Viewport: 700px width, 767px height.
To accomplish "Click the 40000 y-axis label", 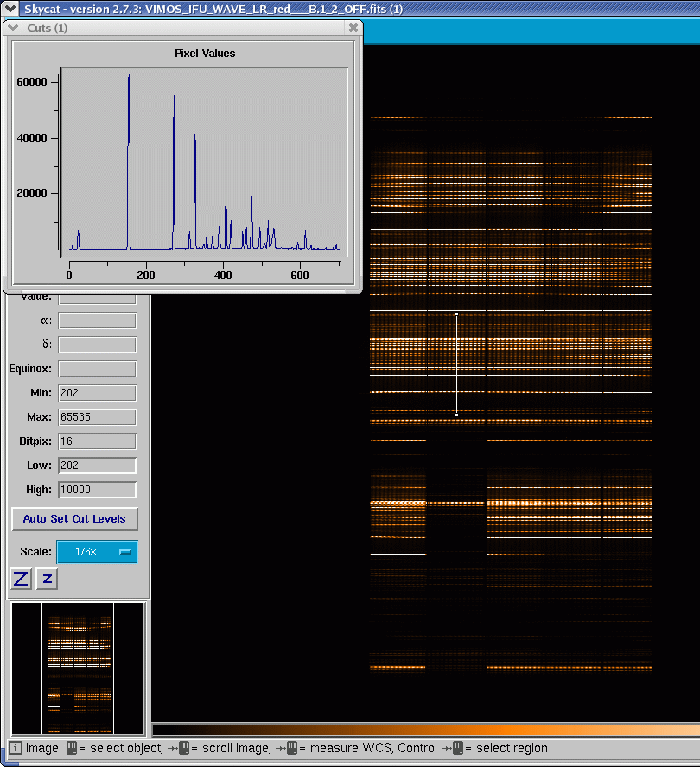I will [32, 138].
